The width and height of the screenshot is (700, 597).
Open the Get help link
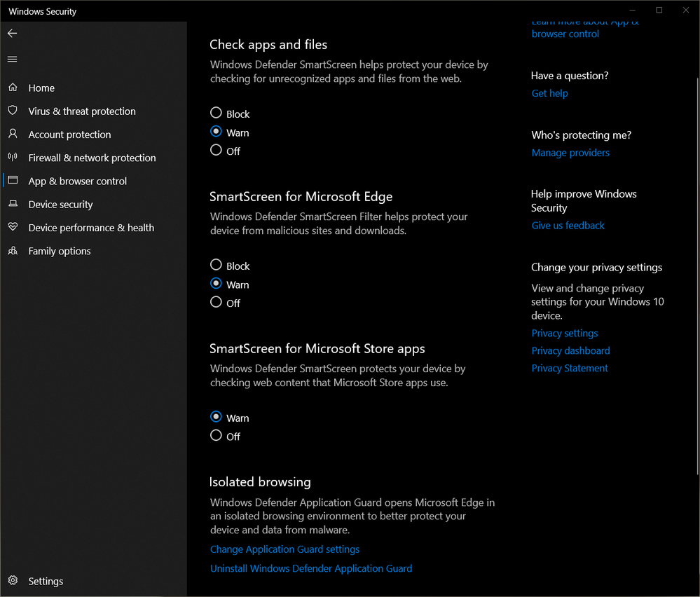(549, 93)
